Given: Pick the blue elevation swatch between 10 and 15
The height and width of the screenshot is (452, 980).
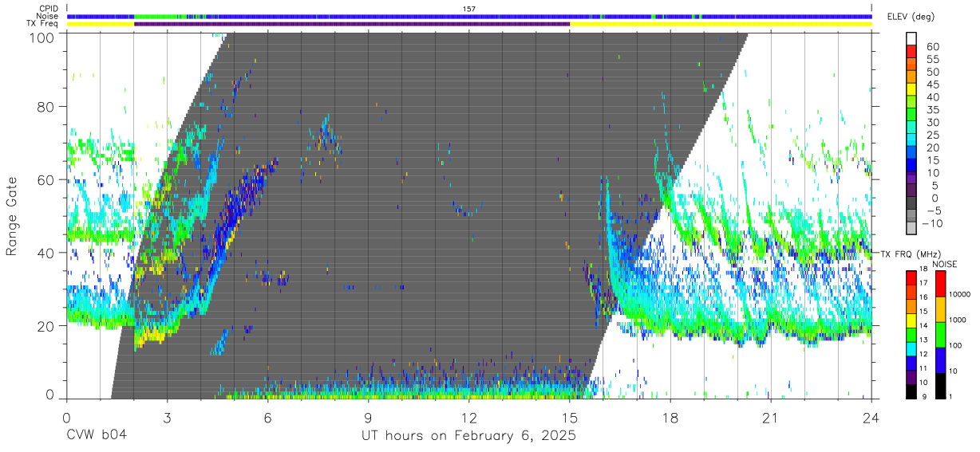Looking at the screenshot, I should click(911, 167).
